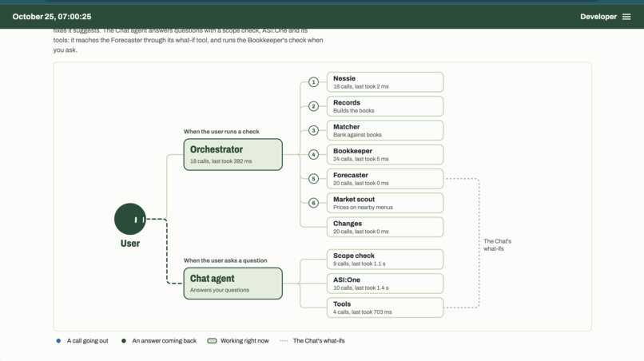Open the Matcher node card
Screen dimensions: 644x361
[x=385, y=131]
